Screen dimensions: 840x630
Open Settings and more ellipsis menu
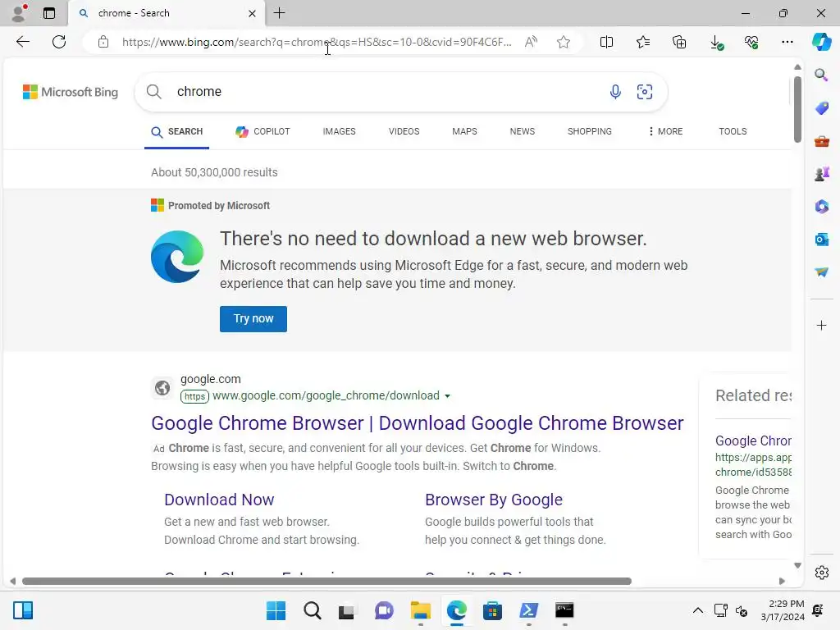[x=787, y=42]
